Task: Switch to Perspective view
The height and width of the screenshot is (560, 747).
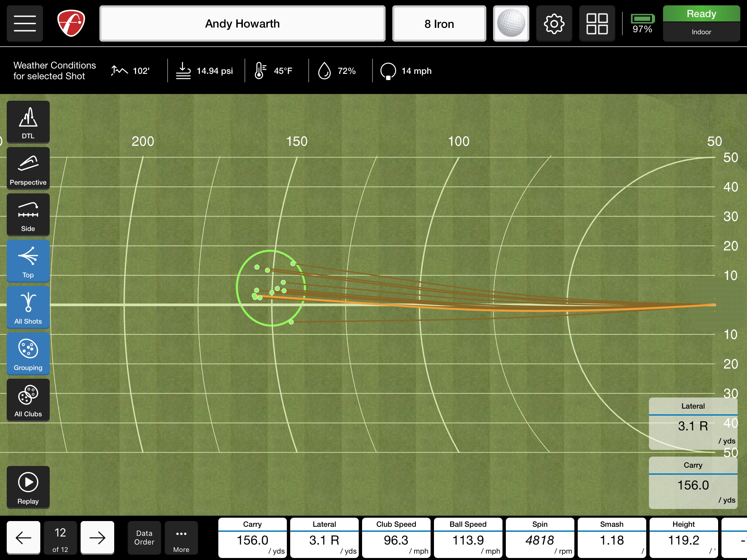Action: (x=28, y=168)
